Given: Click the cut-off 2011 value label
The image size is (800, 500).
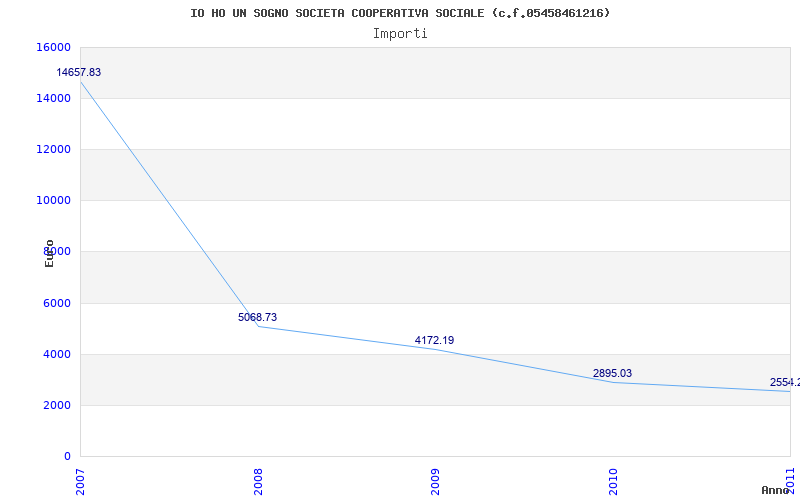Looking at the screenshot, I should click(x=785, y=383).
